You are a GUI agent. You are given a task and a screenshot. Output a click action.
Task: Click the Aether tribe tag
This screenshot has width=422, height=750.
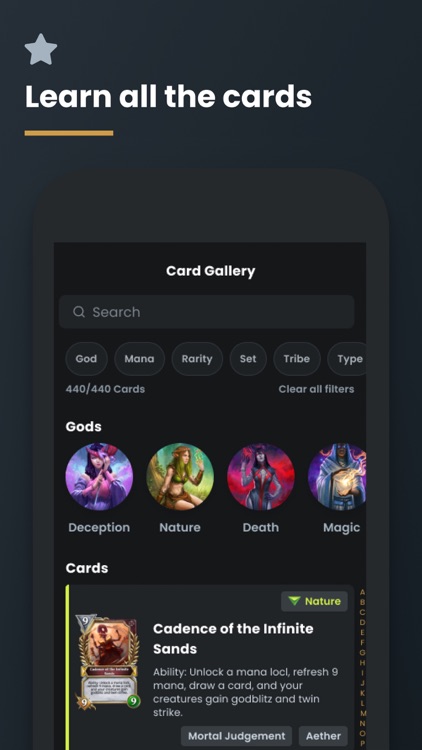[323, 736]
